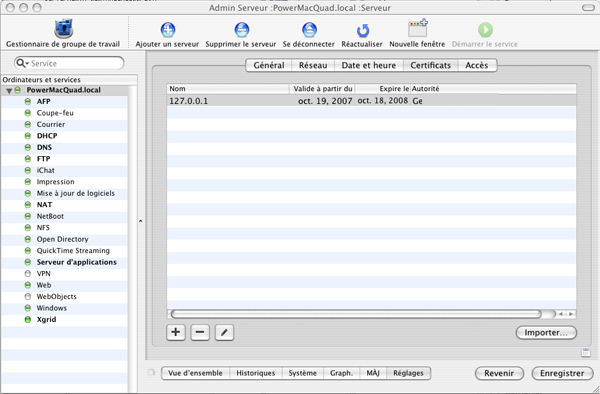Click Revenir button

[499, 373]
